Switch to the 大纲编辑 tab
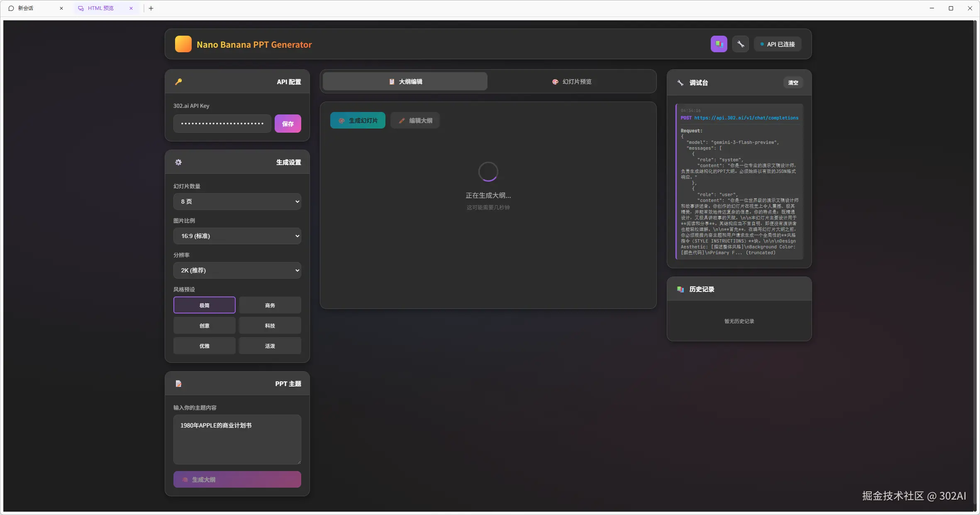 [x=405, y=82]
